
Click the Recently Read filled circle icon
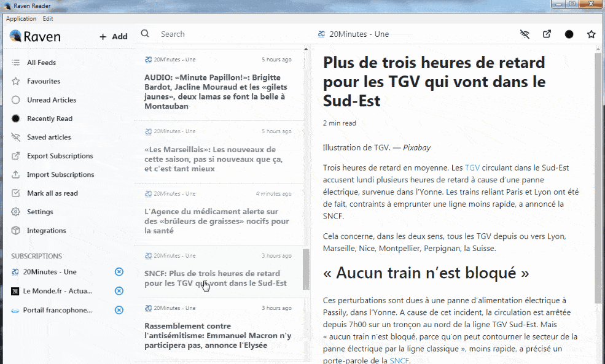(15, 118)
